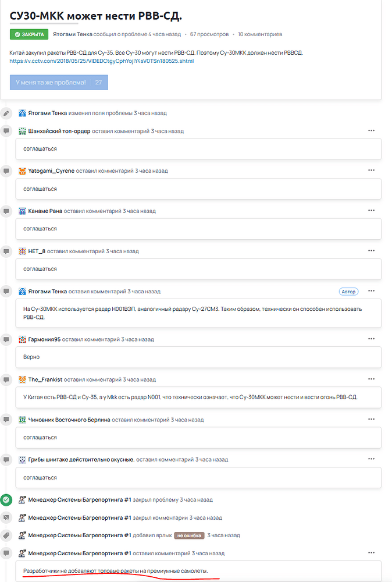Click the green closed-checkmark timeline icon

pos(6,499)
